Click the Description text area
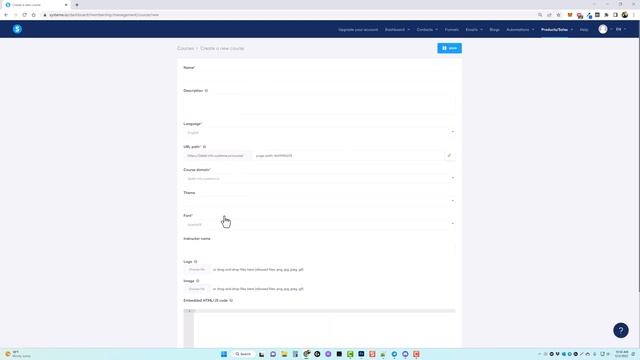Viewport: 640px width, 360px height. click(x=320, y=104)
